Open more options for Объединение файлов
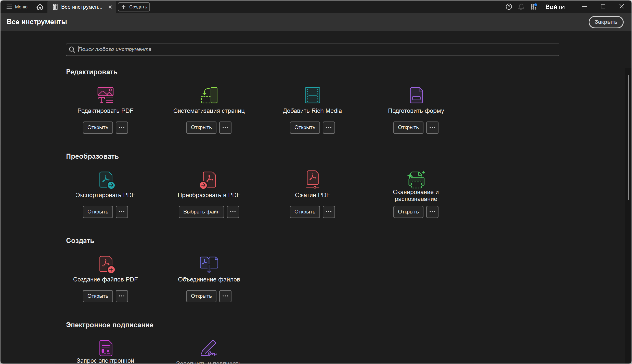 pyautogui.click(x=225, y=296)
